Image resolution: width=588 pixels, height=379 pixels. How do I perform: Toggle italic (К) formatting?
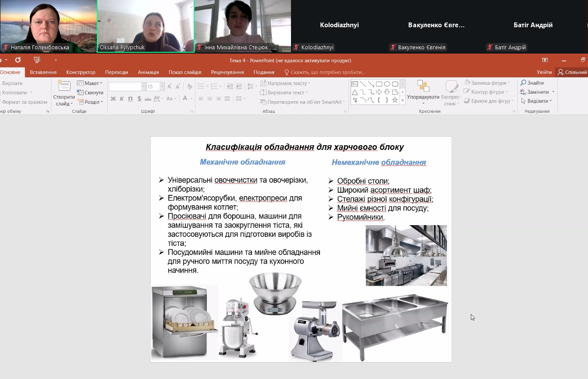pyautogui.click(x=122, y=99)
